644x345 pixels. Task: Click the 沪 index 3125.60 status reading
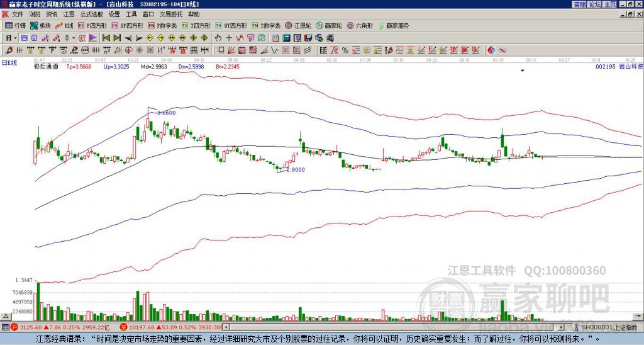(31, 327)
